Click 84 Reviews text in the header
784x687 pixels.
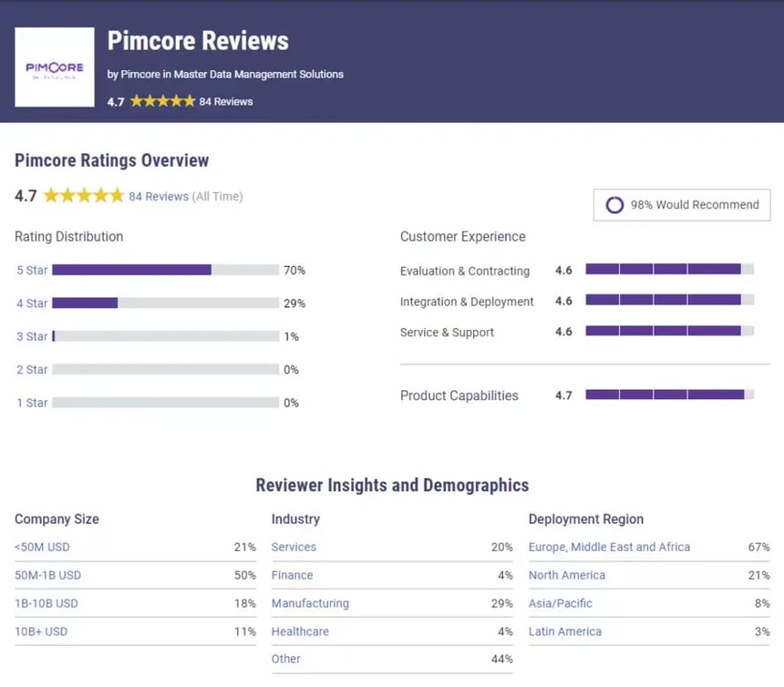225,101
